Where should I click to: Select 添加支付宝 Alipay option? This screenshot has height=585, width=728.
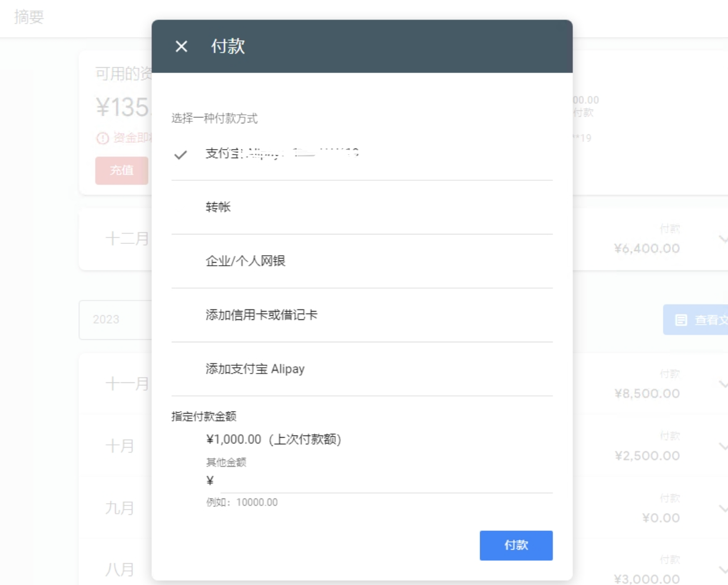(362, 369)
